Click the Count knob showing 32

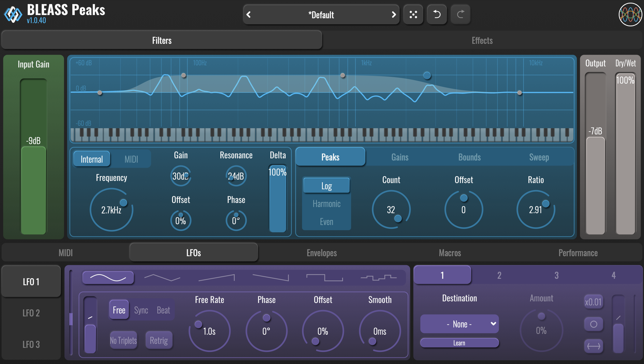click(x=391, y=209)
